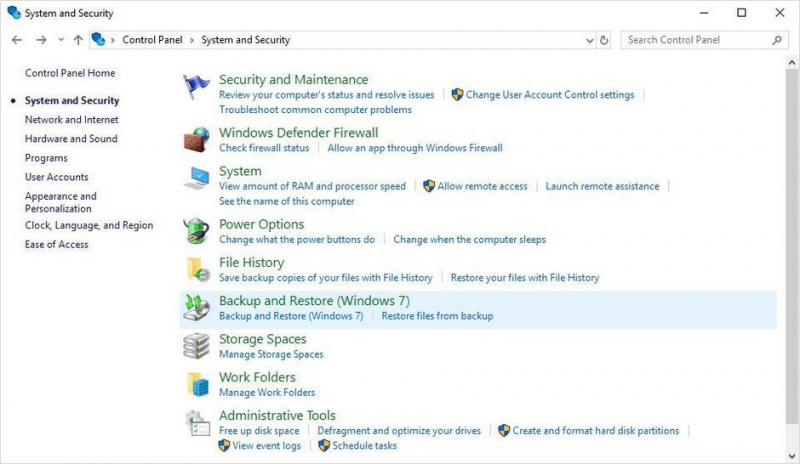The height and width of the screenshot is (464, 800).
Task: Click Launch remote assistance link
Action: pos(603,186)
